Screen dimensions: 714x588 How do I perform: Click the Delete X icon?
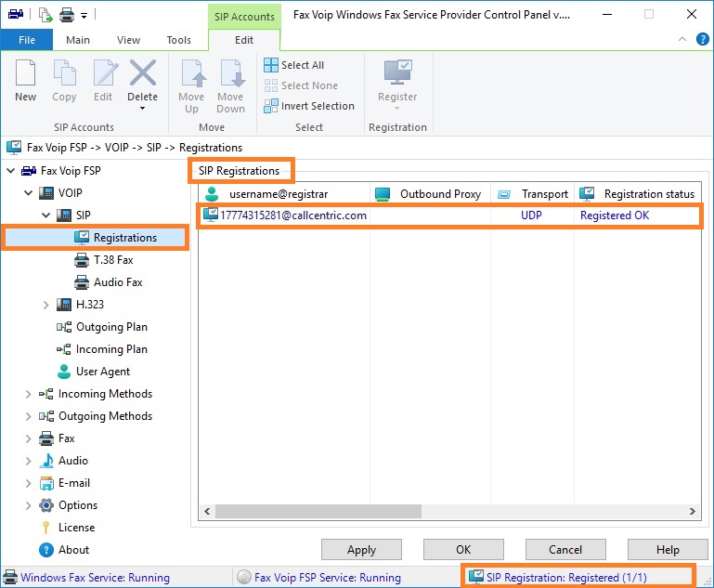point(143,72)
